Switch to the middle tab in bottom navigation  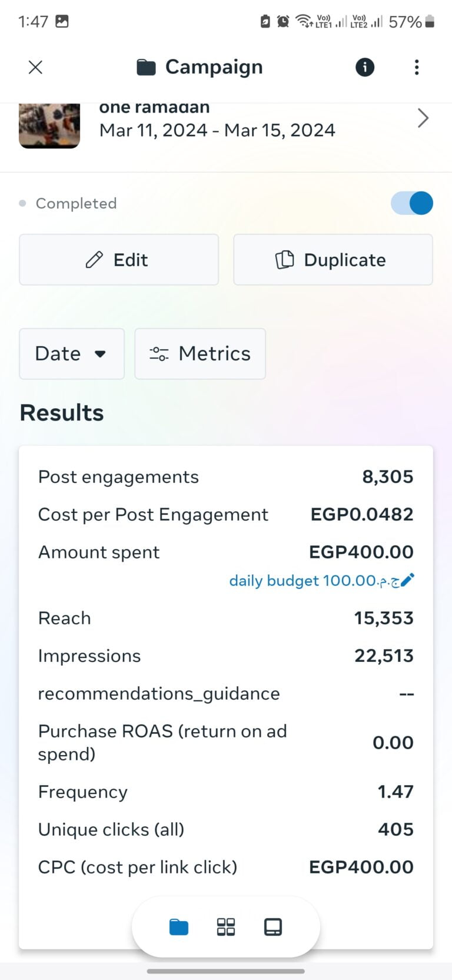pyautogui.click(x=225, y=926)
